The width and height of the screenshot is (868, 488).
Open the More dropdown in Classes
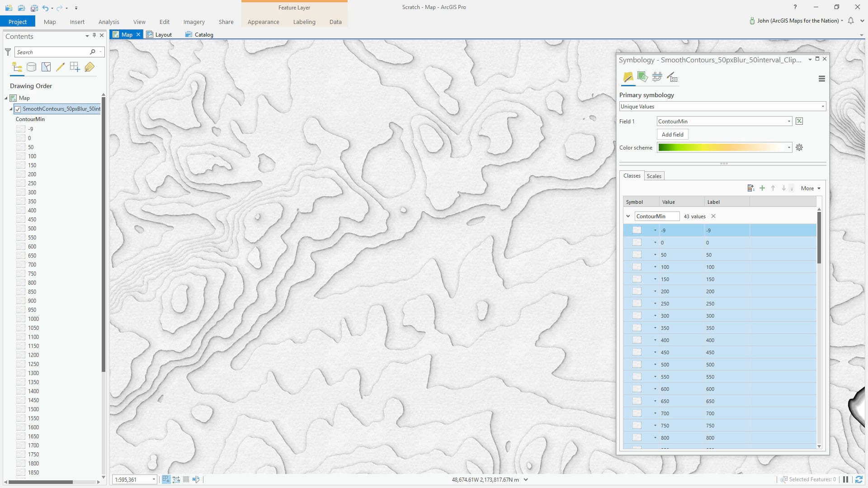tap(810, 188)
